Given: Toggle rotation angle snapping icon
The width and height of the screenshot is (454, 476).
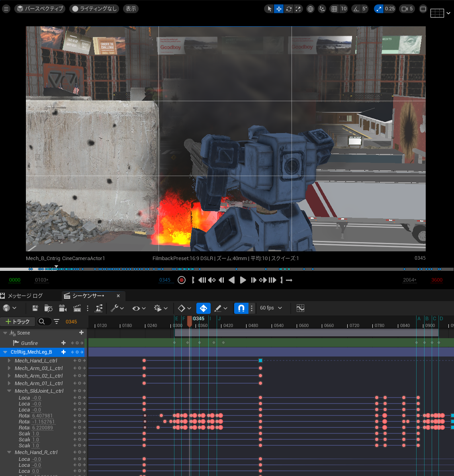Looking at the screenshot, I should 356,9.
